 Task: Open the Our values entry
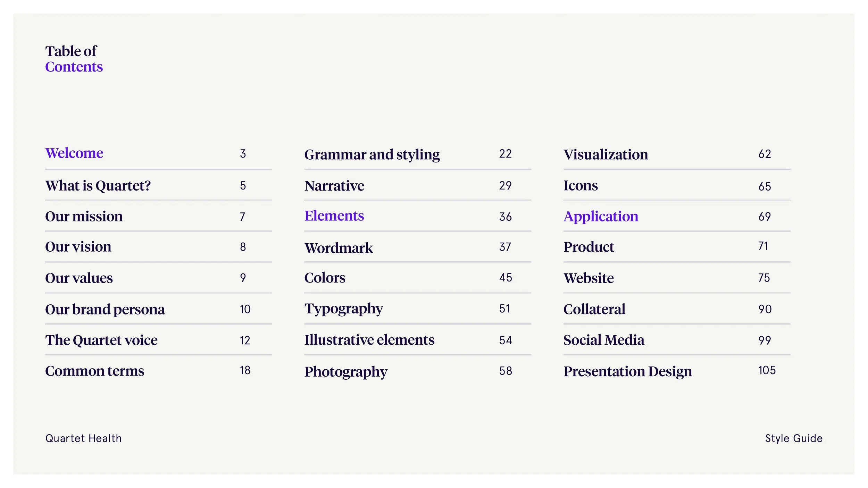(x=79, y=278)
